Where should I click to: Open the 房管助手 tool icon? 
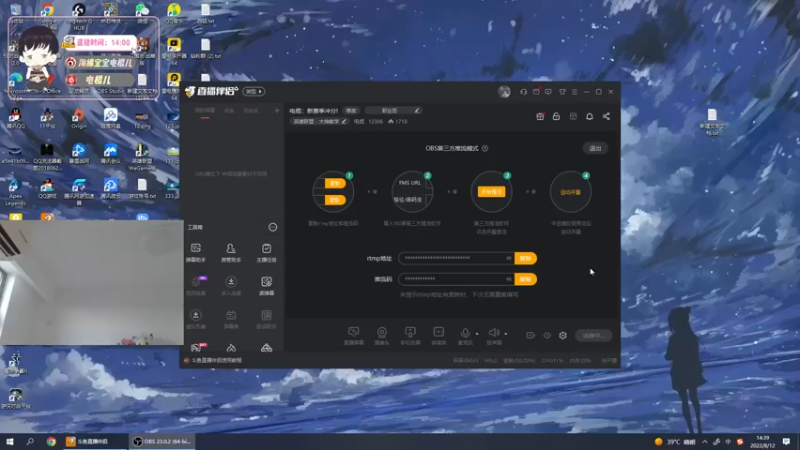coord(231,252)
